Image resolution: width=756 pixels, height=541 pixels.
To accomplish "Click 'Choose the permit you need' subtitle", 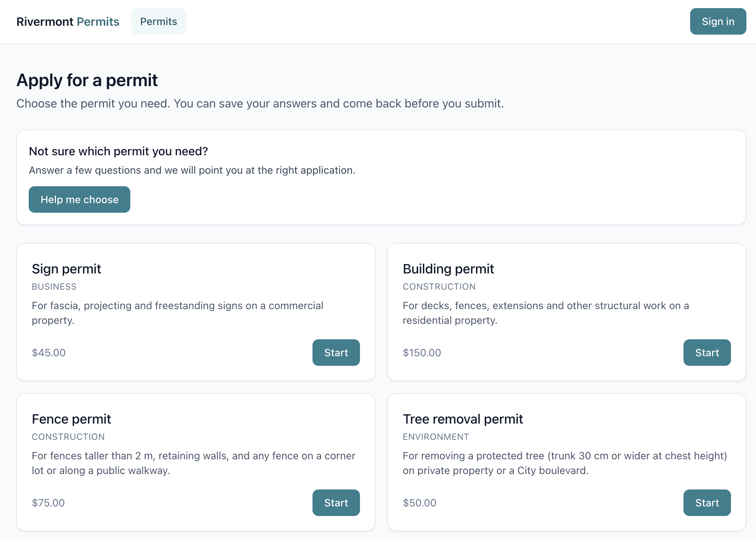I will [260, 103].
